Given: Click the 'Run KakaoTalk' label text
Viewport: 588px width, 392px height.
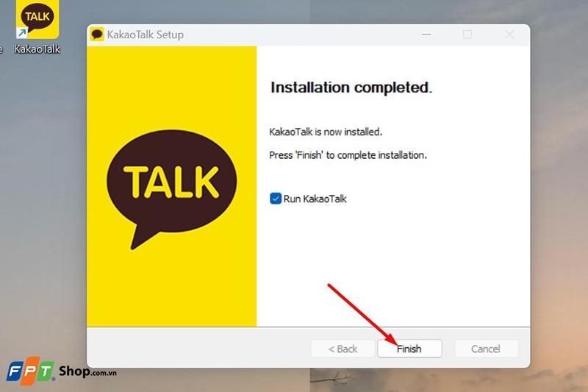Looking at the screenshot, I should point(315,199).
